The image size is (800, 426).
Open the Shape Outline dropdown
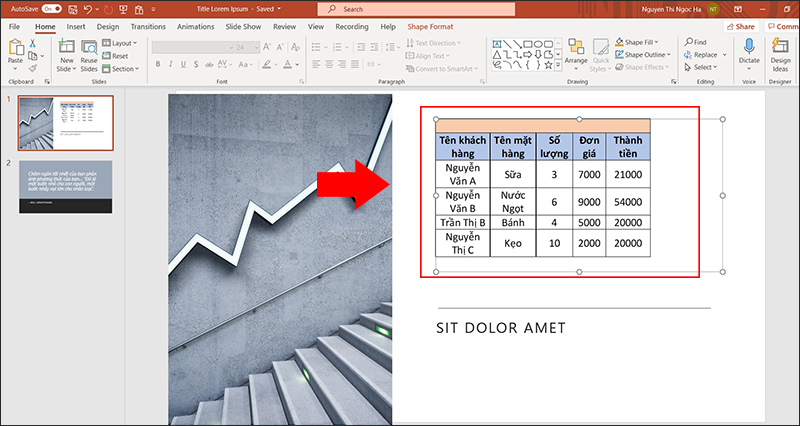(x=645, y=55)
